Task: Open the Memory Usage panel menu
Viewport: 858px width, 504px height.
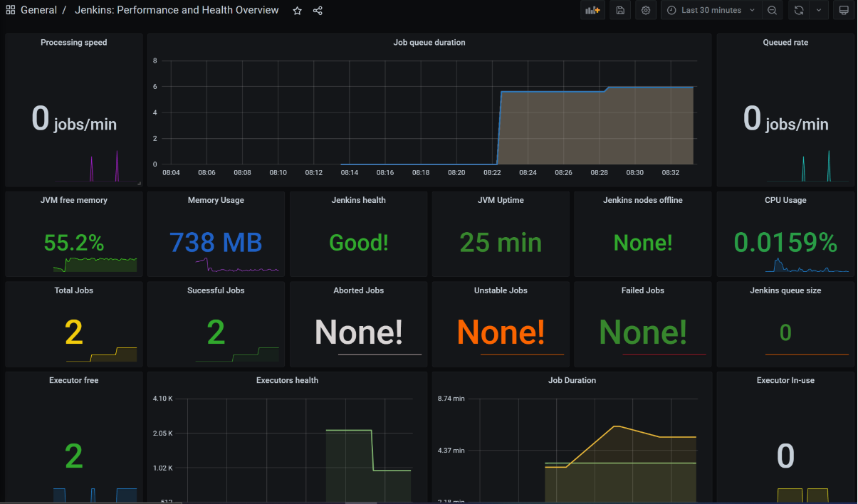Action: pos(216,200)
